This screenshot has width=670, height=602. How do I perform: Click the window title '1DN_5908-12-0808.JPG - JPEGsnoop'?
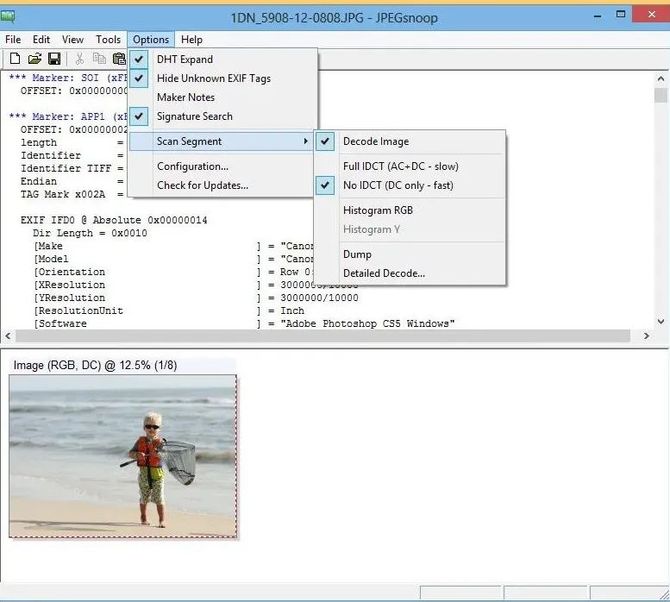[x=334, y=18]
